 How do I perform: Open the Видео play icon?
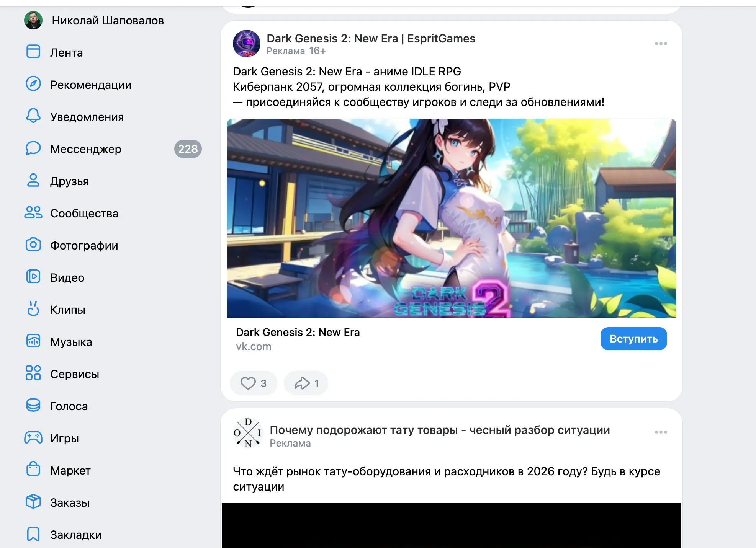click(33, 276)
